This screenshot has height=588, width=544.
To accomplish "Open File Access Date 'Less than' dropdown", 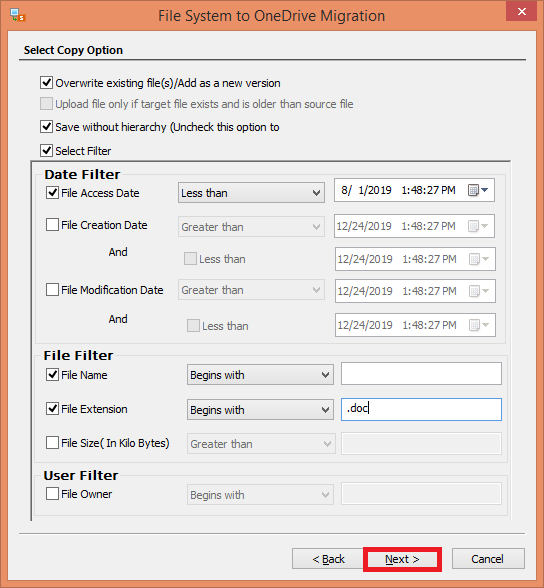I will point(251,193).
